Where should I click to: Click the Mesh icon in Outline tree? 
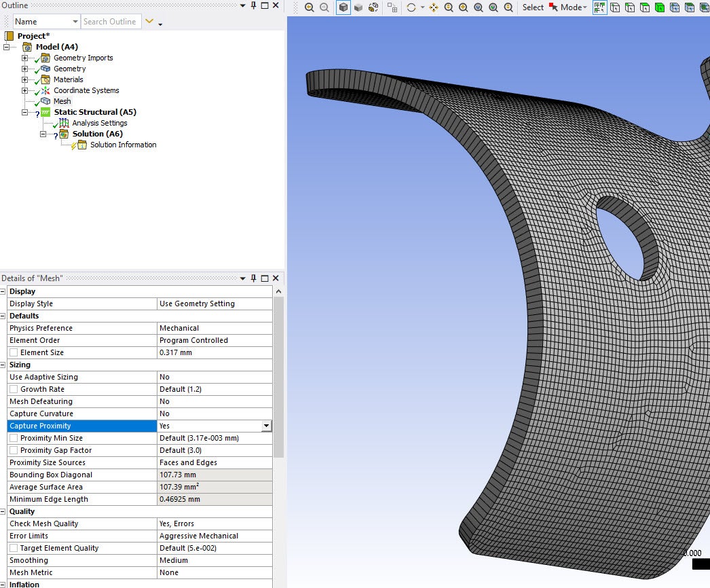point(45,101)
